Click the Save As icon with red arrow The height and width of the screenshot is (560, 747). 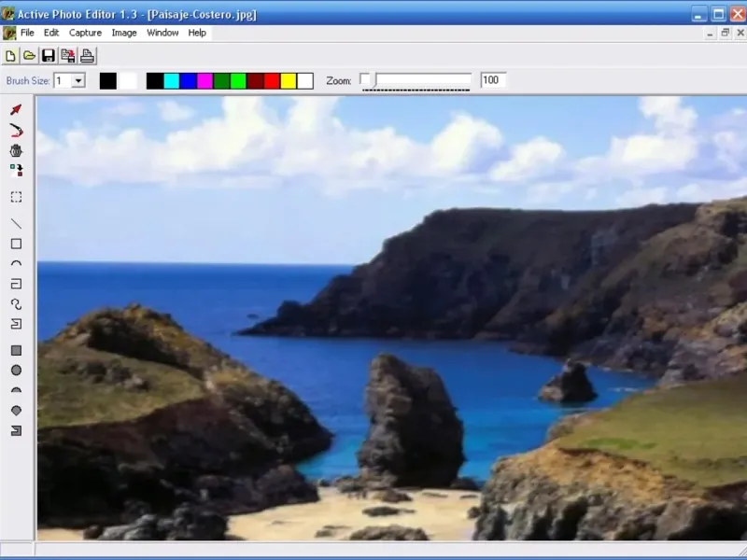pyautogui.click(x=67, y=56)
